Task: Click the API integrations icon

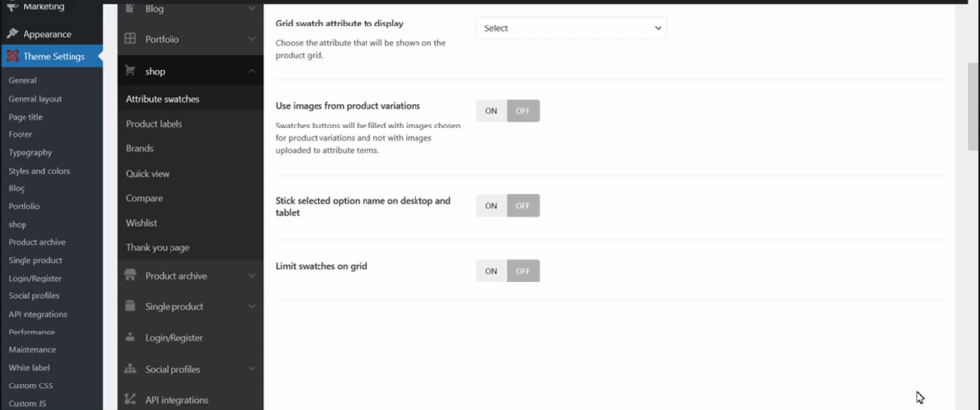Action: coord(130,400)
